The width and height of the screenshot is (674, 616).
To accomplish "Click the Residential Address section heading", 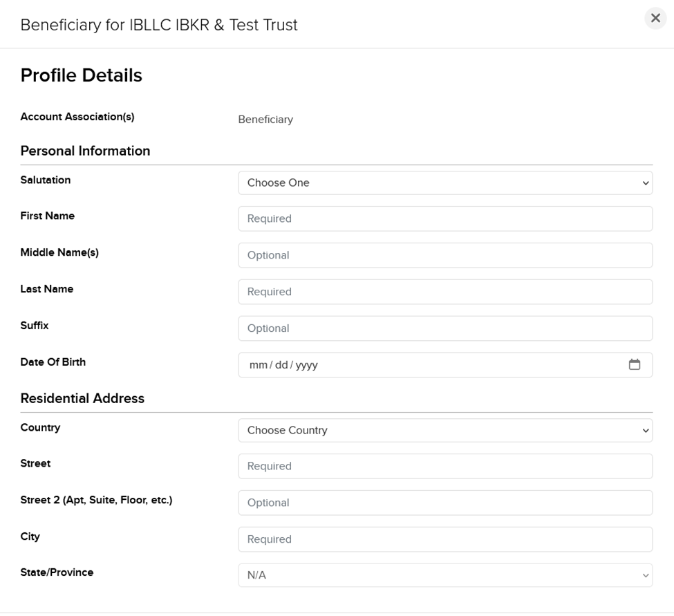I will coord(82,398).
